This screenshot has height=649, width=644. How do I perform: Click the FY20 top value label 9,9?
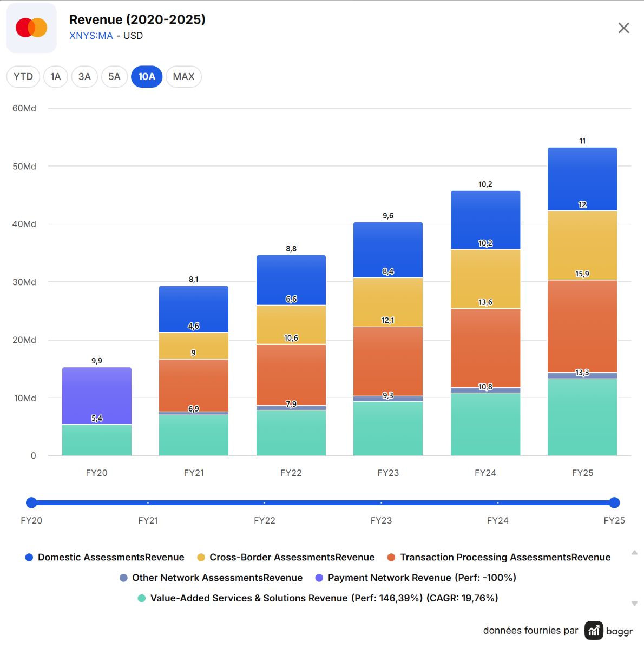click(x=97, y=361)
